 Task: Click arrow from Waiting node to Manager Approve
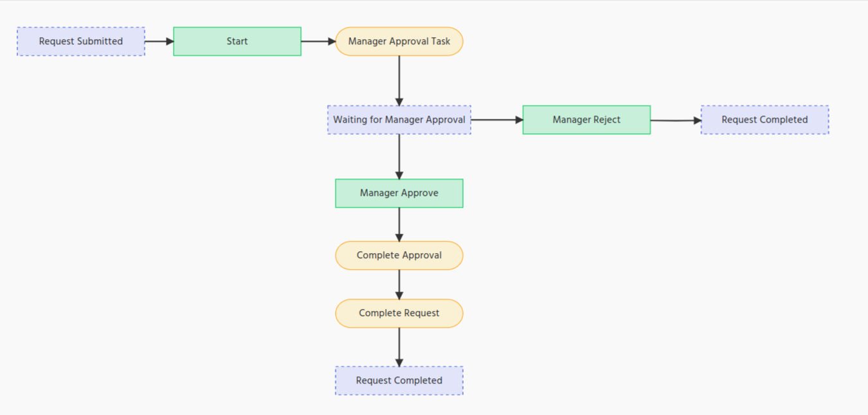click(x=399, y=156)
